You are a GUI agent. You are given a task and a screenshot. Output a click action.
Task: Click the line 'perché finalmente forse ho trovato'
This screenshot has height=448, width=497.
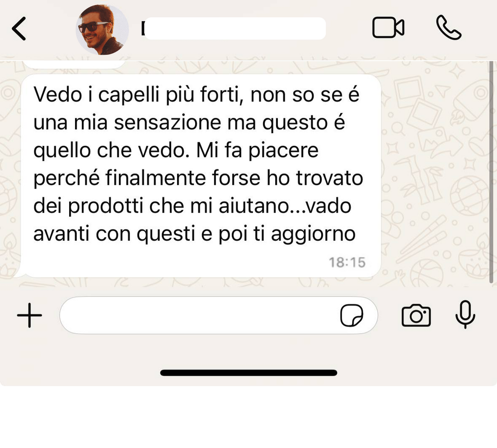[198, 178]
